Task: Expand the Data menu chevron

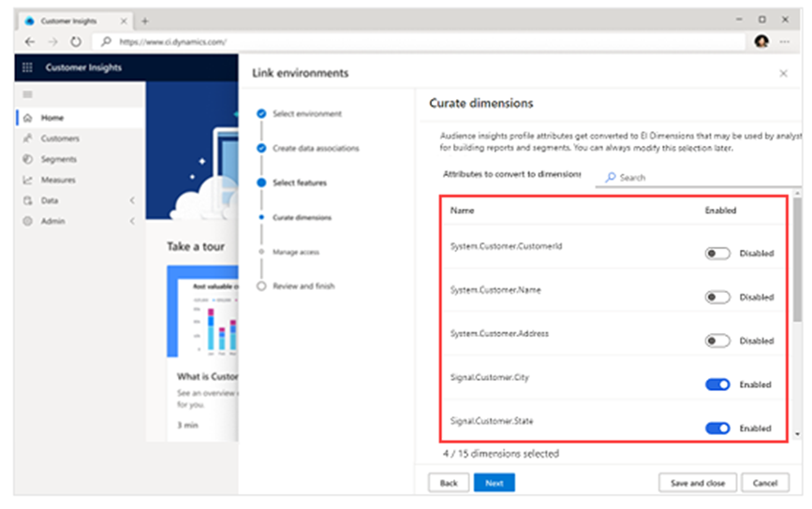Action: 132,200
